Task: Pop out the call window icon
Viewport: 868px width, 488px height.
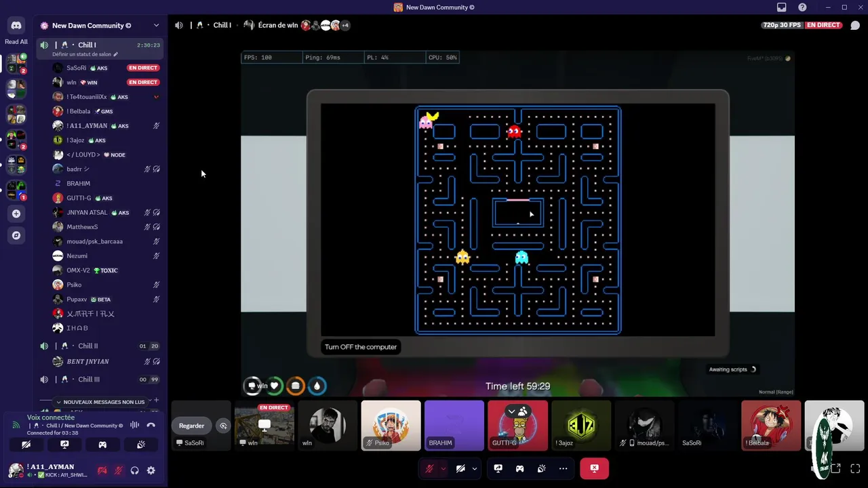Action: (836, 468)
